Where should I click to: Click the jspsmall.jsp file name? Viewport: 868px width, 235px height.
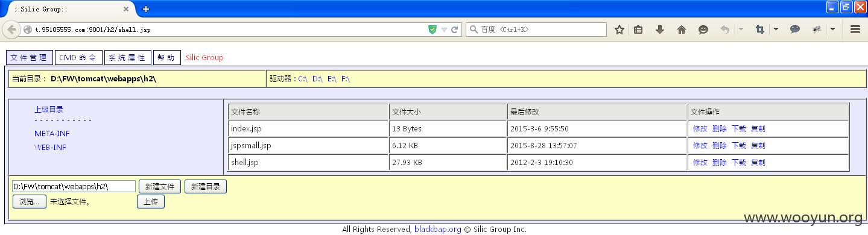(x=251, y=146)
